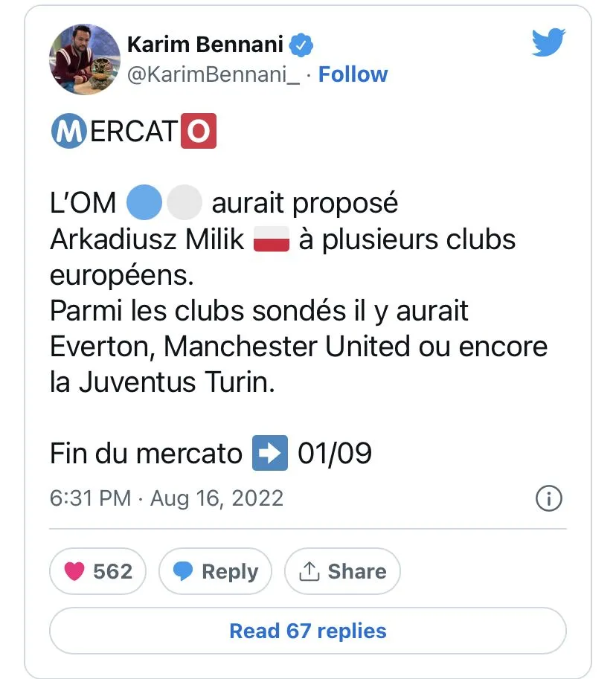This screenshot has height=679, width=616.
Task: Click the 562 likes count
Action: point(112,572)
